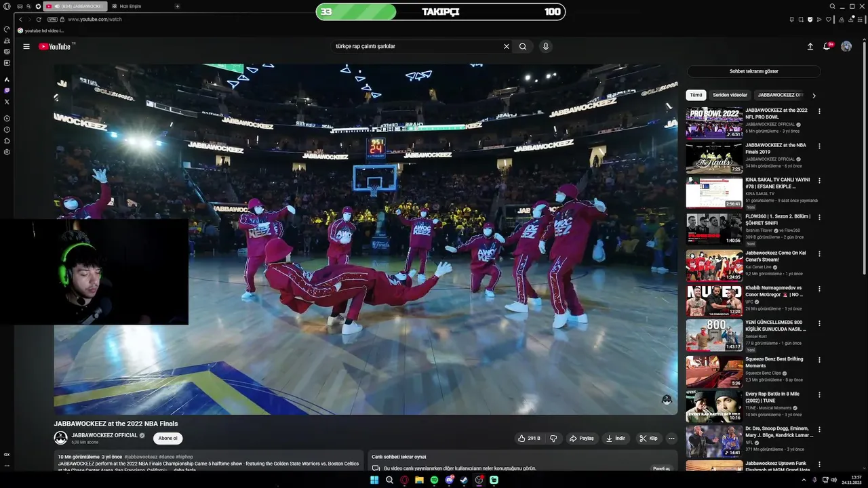Run search with the magnifier button
This screenshot has height=488, width=868.
(x=523, y=47)
